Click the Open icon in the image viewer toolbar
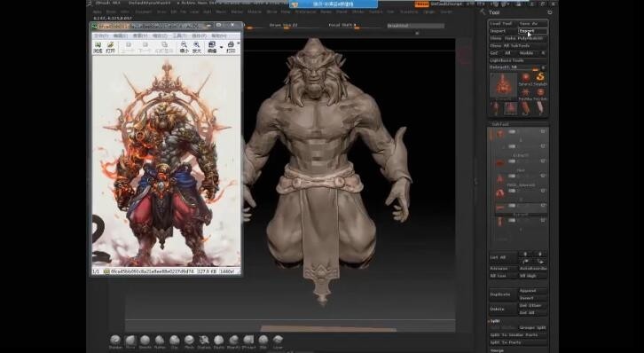 coord(111,47)
